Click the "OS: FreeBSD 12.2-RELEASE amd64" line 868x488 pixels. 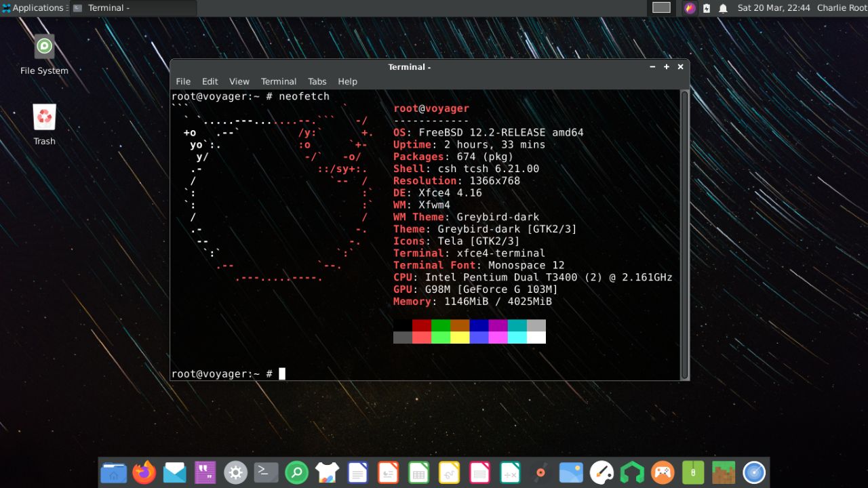488,132
